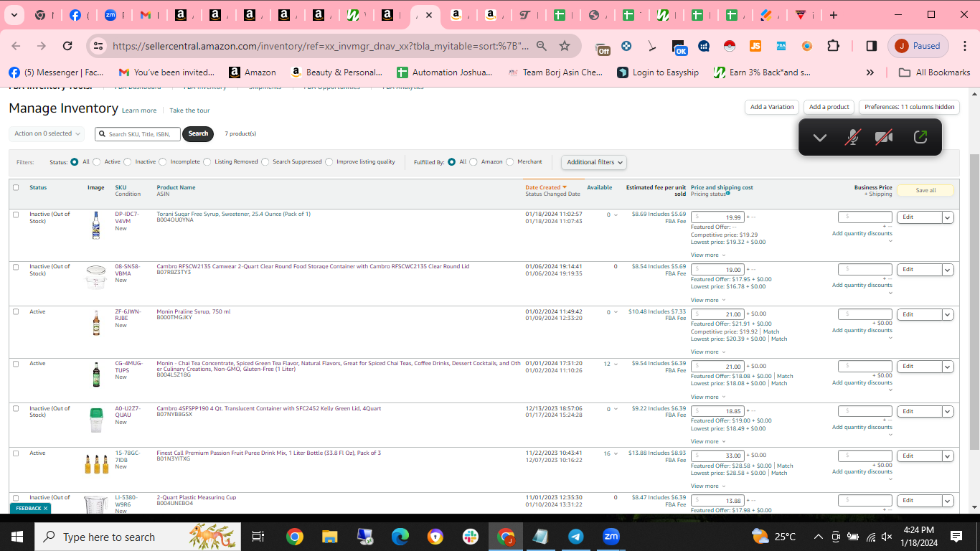The image size is (980, 551).
Task: Open the page zoom magnifier in address bar
Action: tap(542, 46)
